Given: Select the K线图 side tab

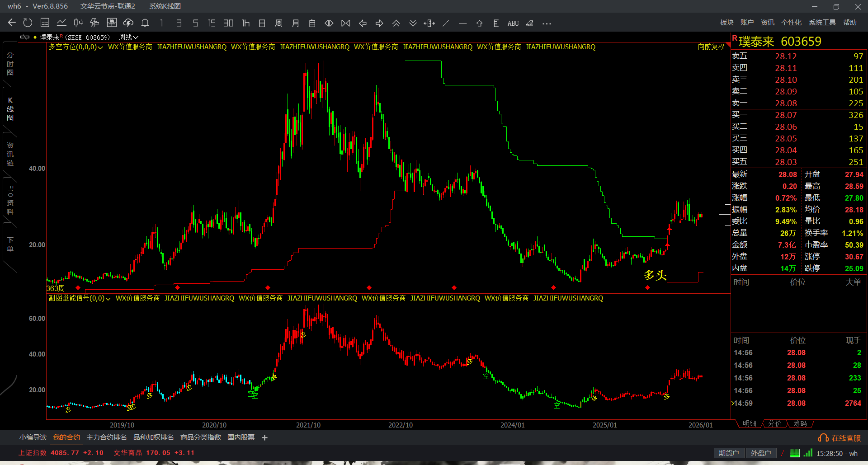Looking at the screenshot, I should [10, 109].
